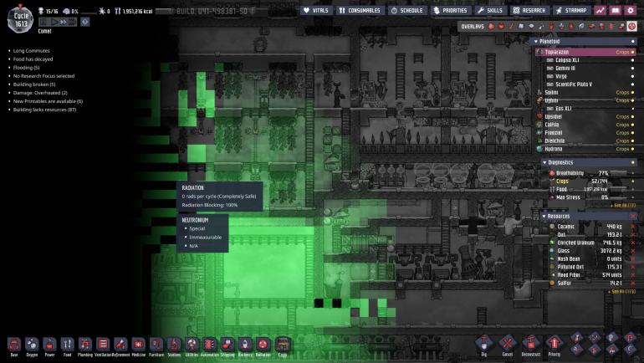644x363 pixels.
Task: Toggle the dot on Topiarazon row
Action: click(633, 52)
